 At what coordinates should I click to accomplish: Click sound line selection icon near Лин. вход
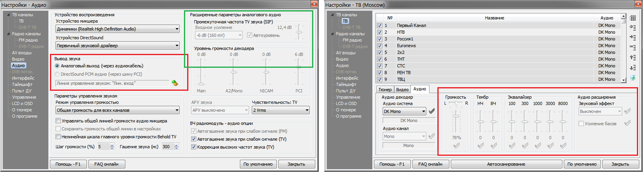click(x=174, y=83)
